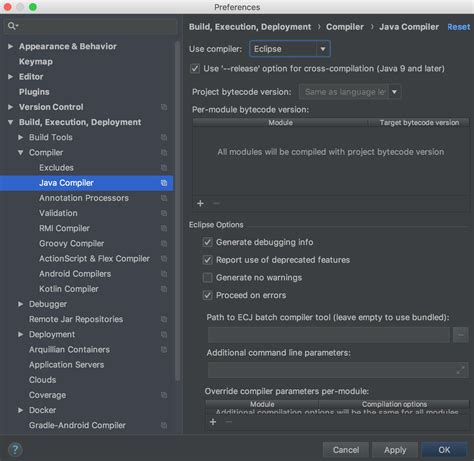Image resolution: width=474 pixels, height=461 pixels.
Task: Toggle Generate debugging info checkbox
Action: click(207, 242)
